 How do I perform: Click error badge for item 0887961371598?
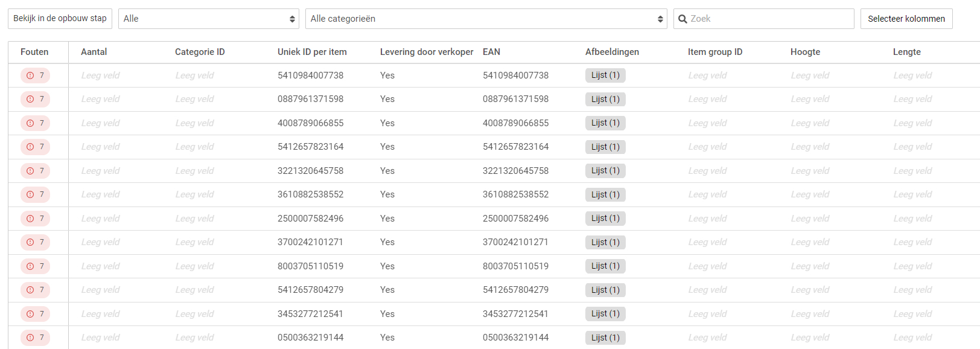[35, 99]
